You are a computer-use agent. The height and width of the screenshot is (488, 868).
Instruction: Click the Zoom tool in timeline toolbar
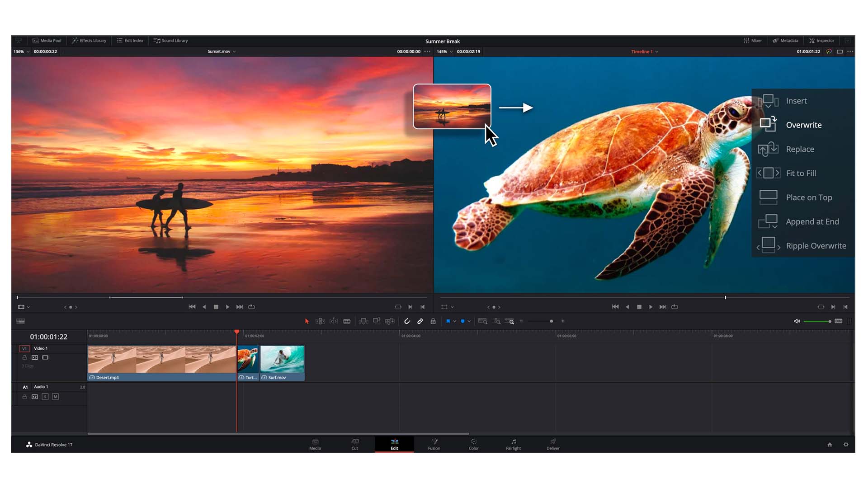pos(511,322)
